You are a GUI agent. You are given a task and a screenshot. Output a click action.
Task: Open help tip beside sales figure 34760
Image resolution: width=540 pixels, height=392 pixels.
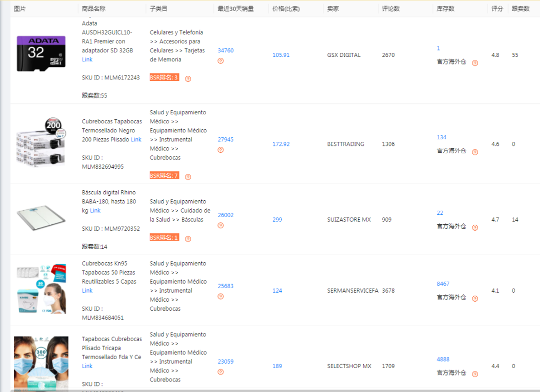point(220,61)
